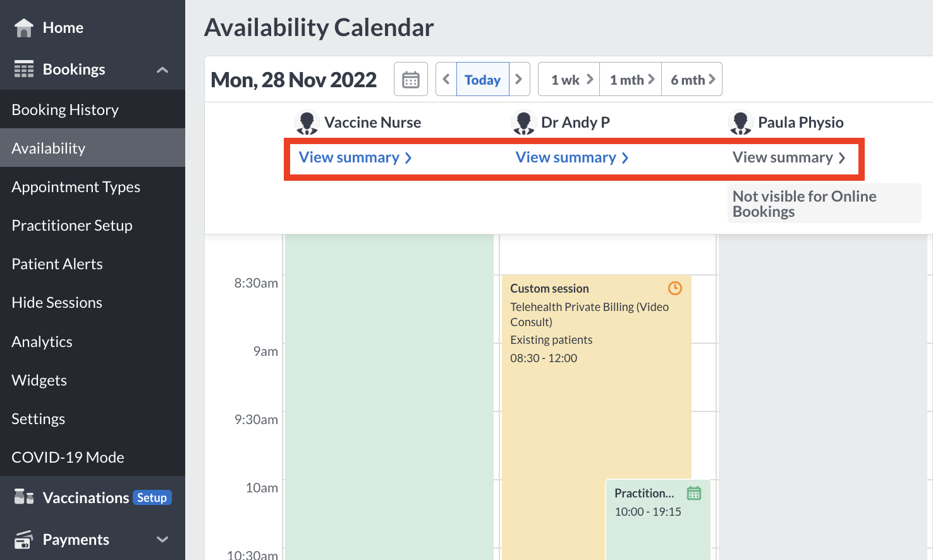The height and width of the screenshot is (560, 933).
Task: Click the Paula Physio avatar
Action: (740, 121)
